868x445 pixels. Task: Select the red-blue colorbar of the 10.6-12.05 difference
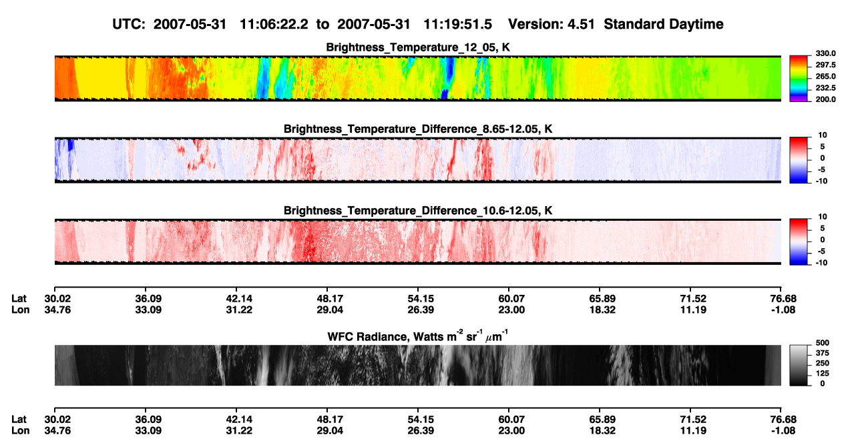(799, 240)
